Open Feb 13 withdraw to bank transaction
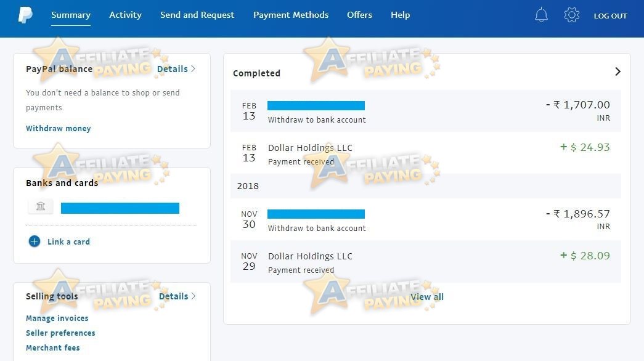The width and height of the screenshot is (644, 361). pyautogui.click(x=425, y=111)
